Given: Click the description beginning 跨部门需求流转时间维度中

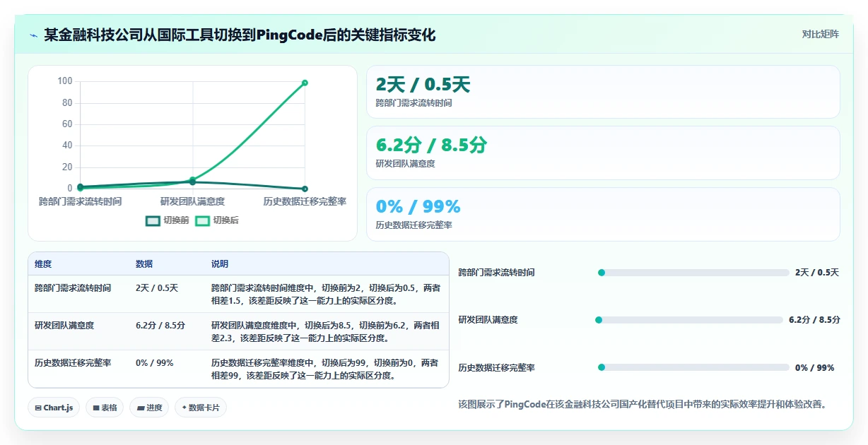Looking at the screenshot, I should point(326,295).
